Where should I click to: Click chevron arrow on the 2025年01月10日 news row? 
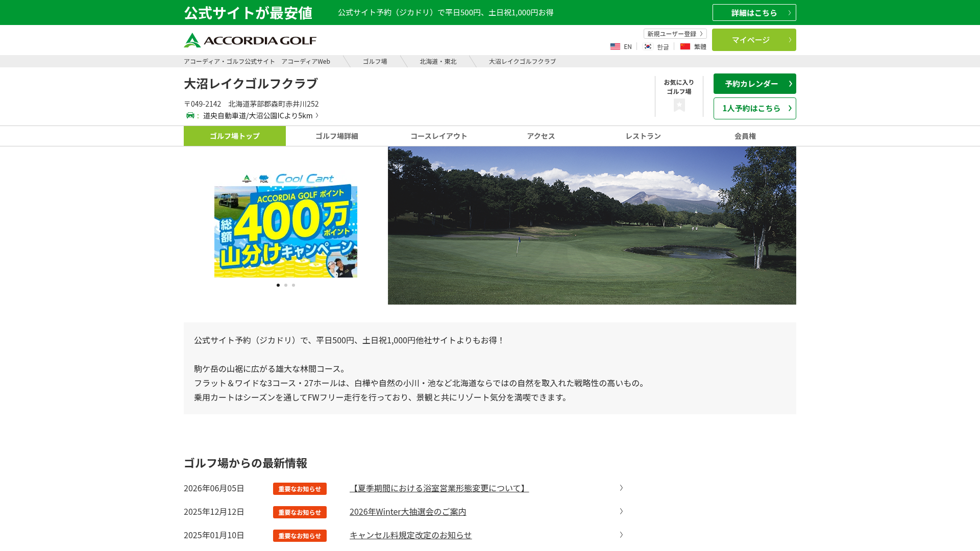(621, 535)
